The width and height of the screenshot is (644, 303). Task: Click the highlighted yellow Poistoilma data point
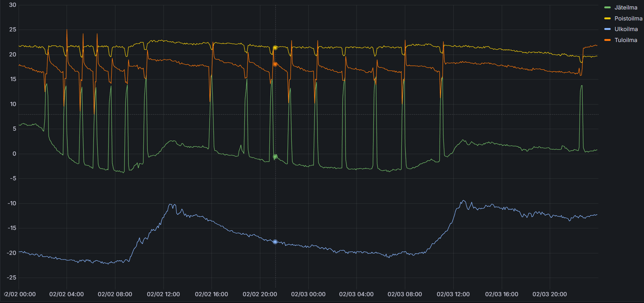275,48
